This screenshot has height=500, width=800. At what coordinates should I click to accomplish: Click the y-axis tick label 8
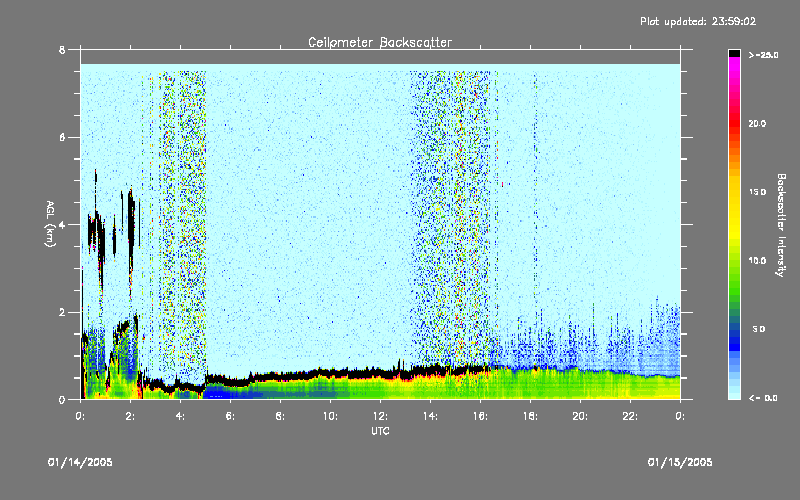point(62,50)
